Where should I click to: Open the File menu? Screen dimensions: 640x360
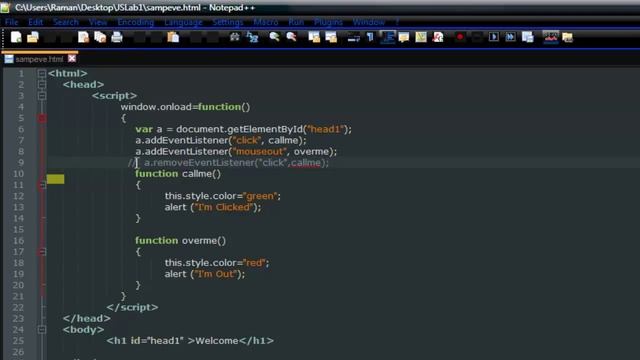11,22
